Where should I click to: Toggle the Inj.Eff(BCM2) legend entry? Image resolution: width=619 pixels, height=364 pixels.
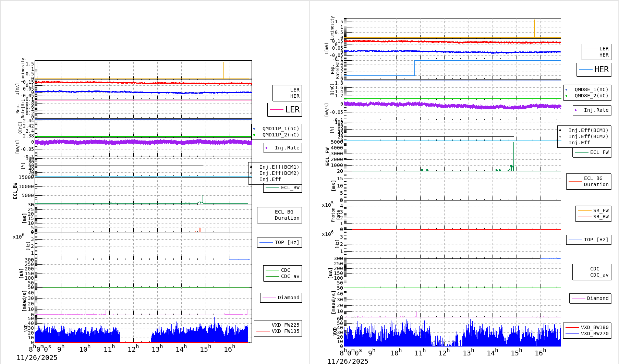click(x=279, y=173)
